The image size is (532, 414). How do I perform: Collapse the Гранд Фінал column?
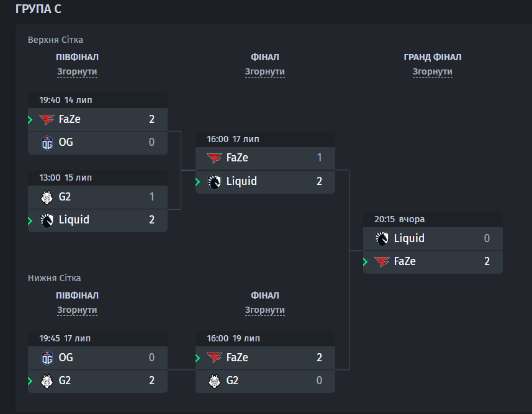tap(432, 71)
